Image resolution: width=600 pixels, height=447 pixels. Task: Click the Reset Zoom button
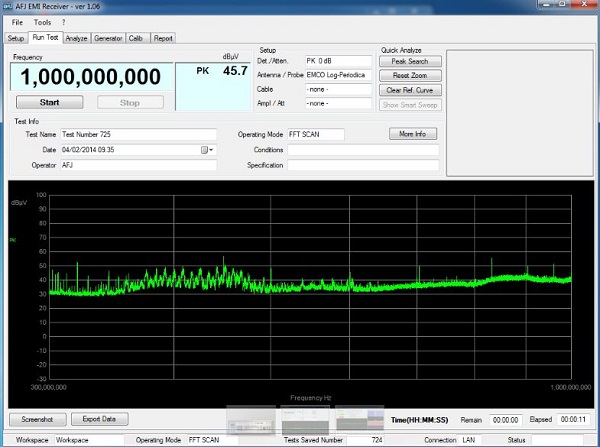coord(410,75)
